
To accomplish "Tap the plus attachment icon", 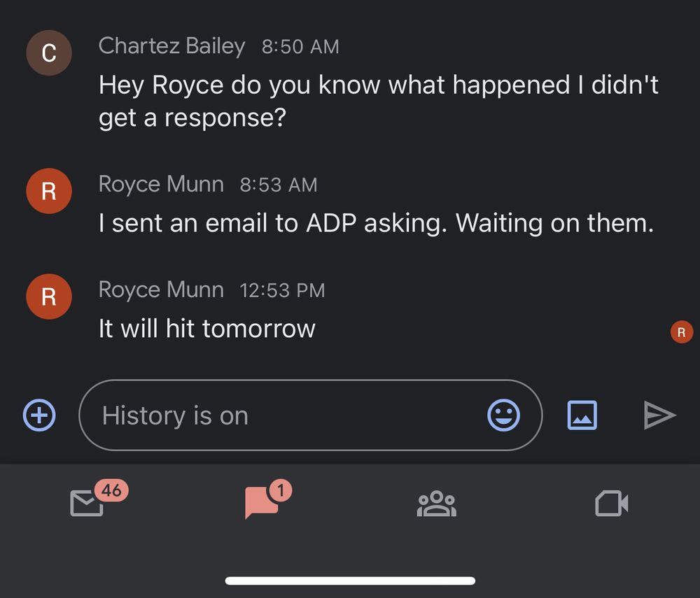I will [x=40, y=415].
